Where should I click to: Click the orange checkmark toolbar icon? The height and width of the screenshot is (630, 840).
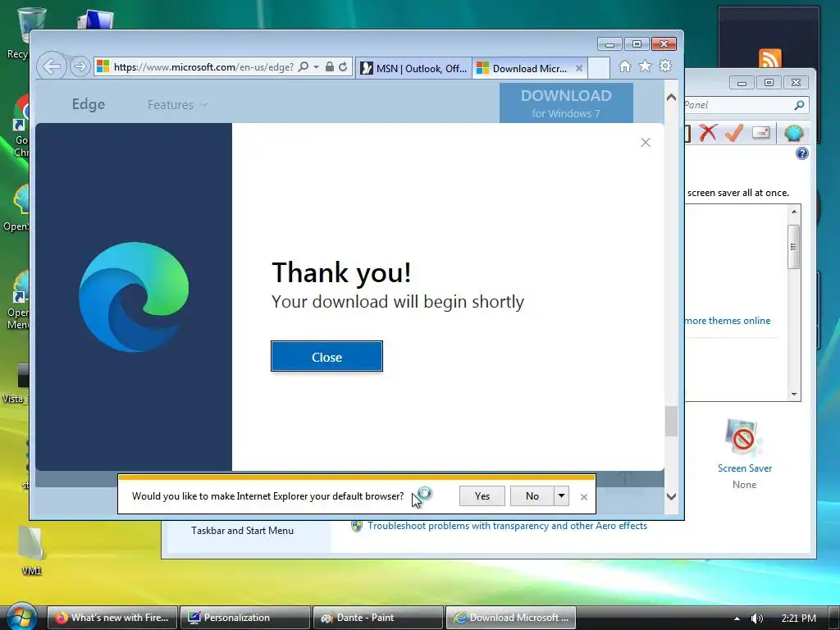(734, 132)
